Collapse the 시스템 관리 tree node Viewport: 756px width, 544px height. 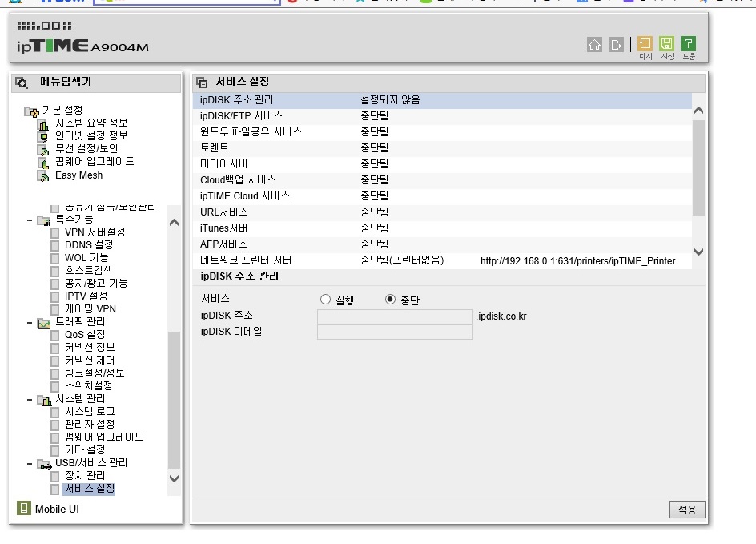click(x=30, y=400)
